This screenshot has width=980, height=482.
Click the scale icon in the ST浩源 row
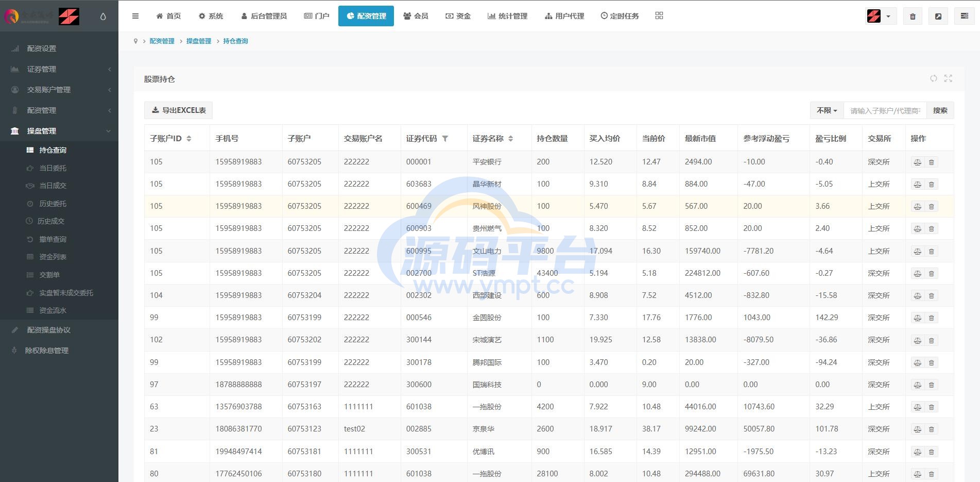point(918,273)
